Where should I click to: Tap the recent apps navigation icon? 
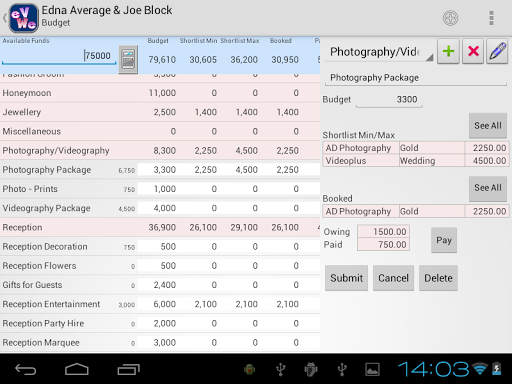(x=128, y=369)
